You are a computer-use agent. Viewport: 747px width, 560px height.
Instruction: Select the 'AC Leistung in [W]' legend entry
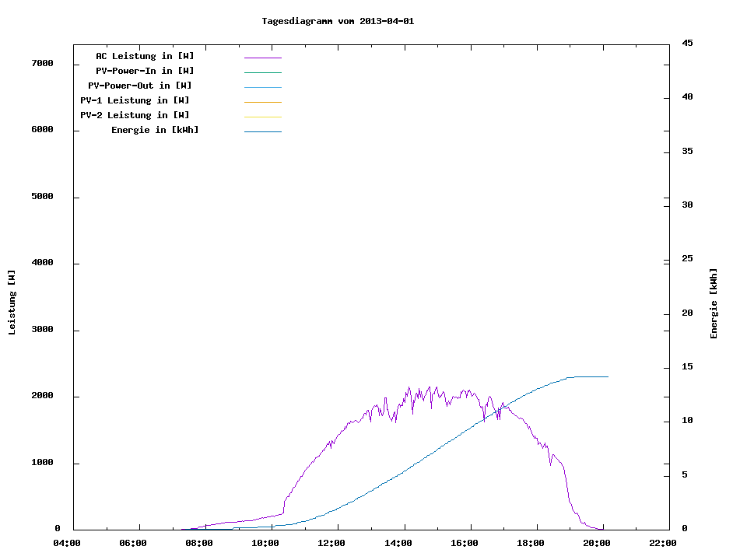(145, 56)
